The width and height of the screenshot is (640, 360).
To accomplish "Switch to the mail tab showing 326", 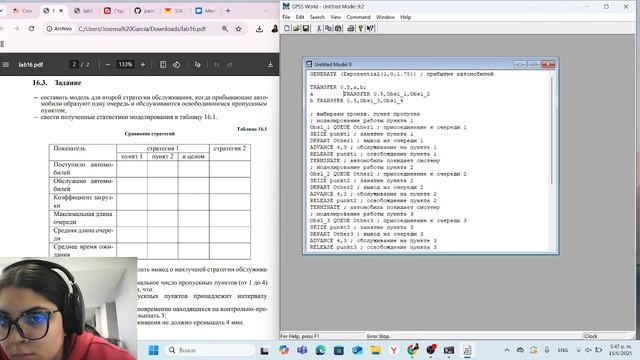I will (x=174, y=11).
